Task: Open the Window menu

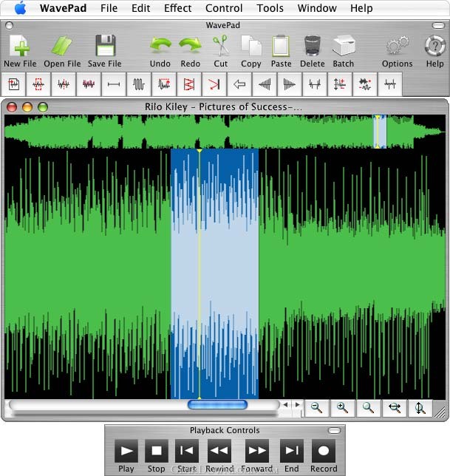Action: point(317,8)
